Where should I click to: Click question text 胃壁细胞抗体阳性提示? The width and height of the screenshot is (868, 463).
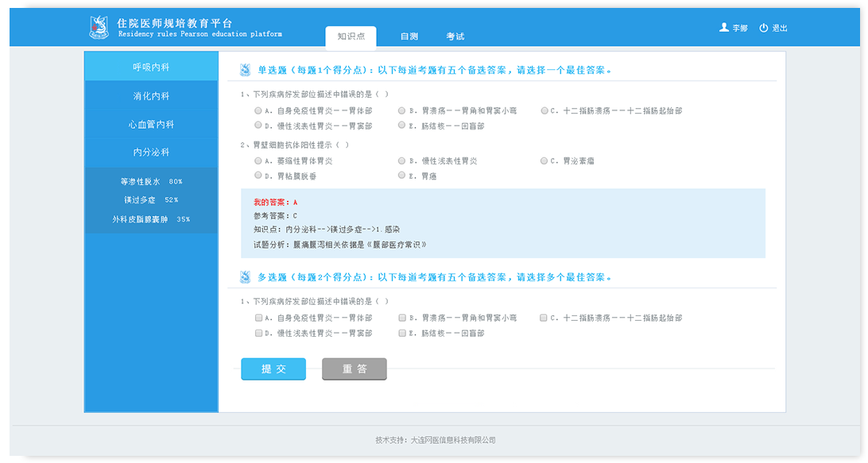point(294,145)
